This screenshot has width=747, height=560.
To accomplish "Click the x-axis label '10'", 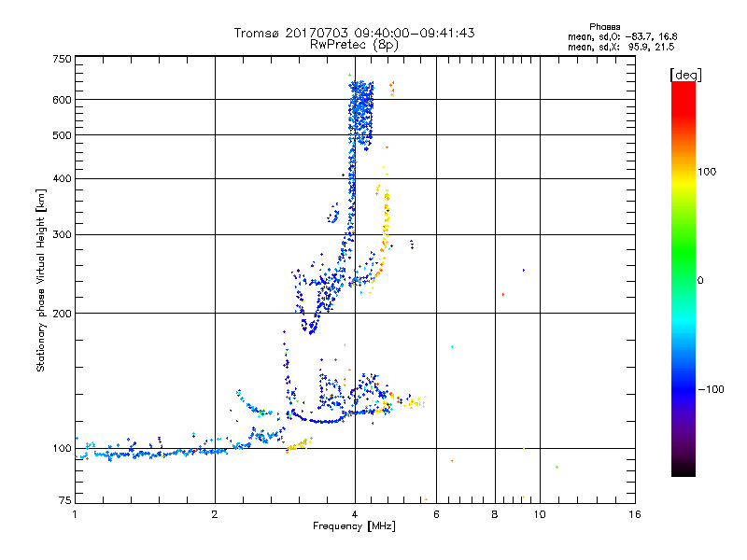I will (x=540, y=514).
